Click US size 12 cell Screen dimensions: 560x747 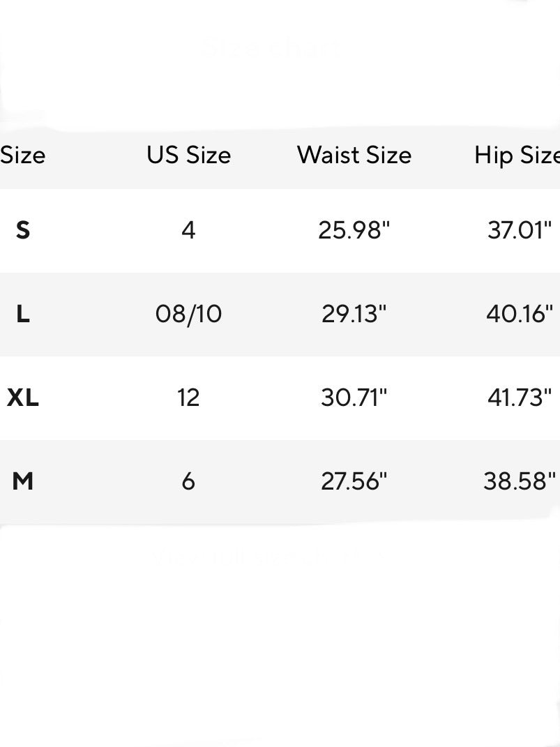point(188,398)
